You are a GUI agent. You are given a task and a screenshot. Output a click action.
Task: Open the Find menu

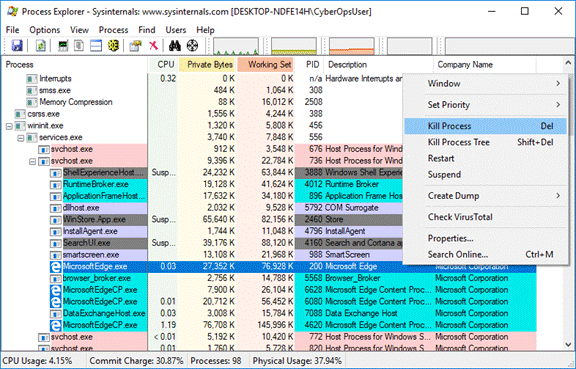pos(147,30)
